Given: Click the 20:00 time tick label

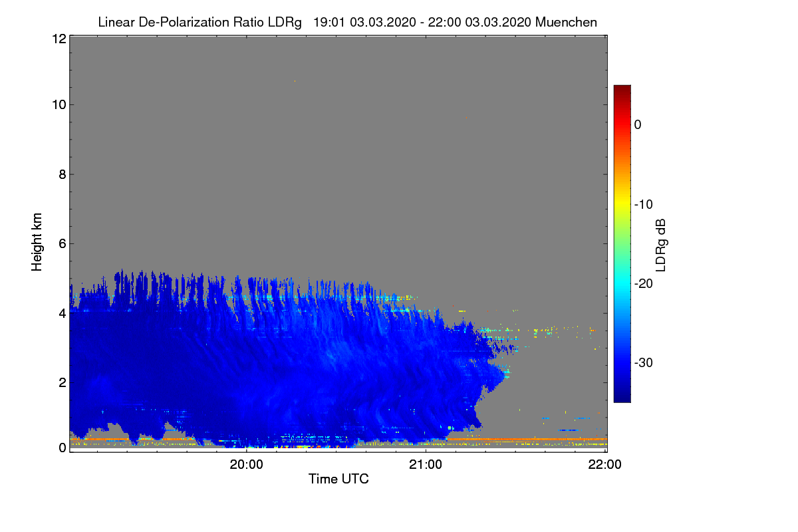Looking at the screenshot, I should (247, 464).
